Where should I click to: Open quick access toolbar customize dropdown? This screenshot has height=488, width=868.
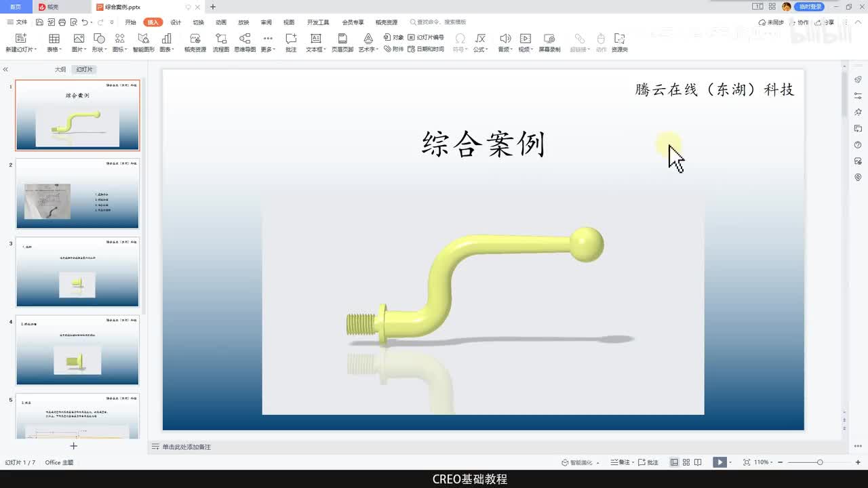coord(112,22)
